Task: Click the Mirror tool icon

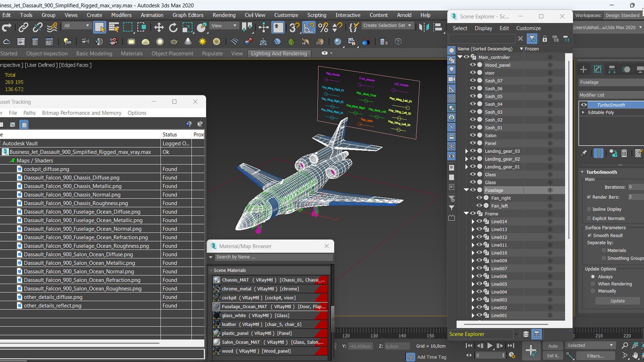Action: tap(424, 27)
